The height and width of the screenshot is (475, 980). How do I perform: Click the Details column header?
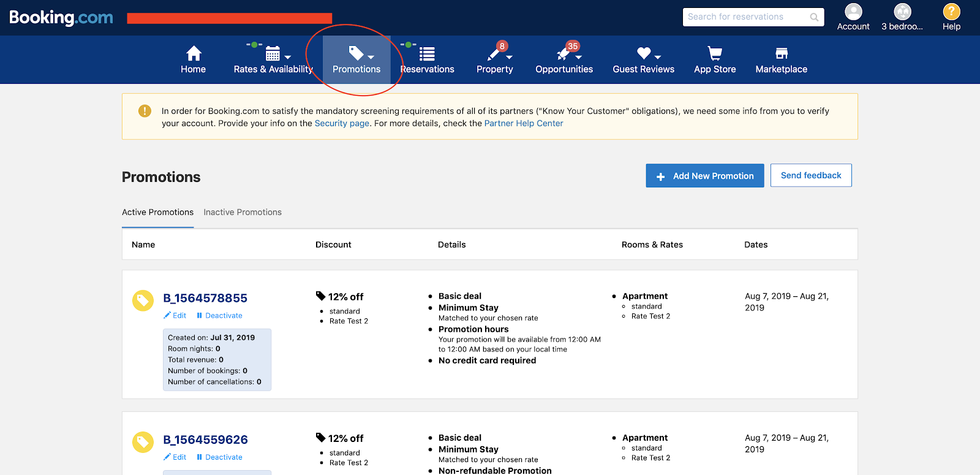pyautogui.click(x=452, y=244)
